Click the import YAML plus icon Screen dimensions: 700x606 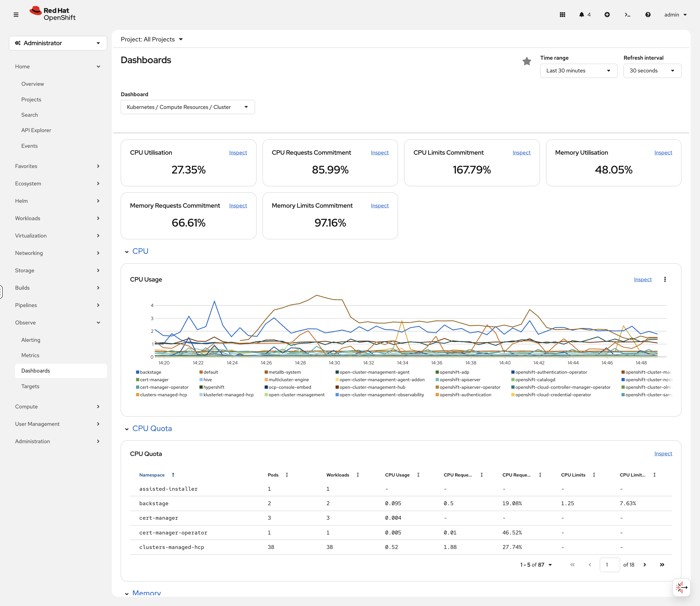pyautogui.click(x=607, y=14)
